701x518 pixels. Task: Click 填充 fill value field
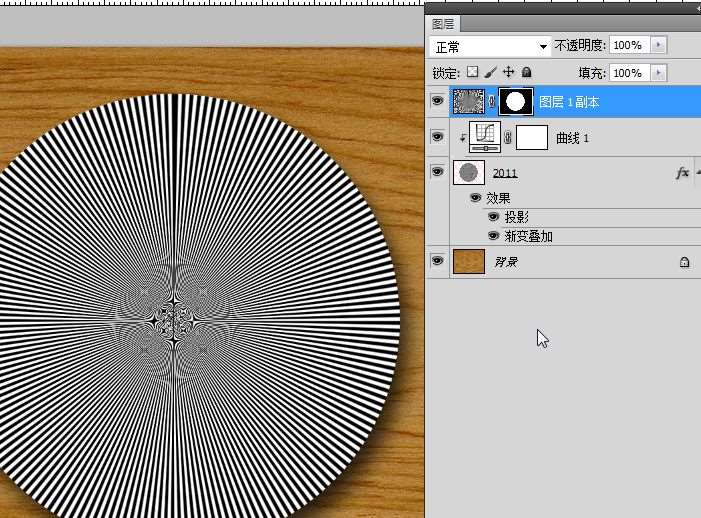(630, 73)
